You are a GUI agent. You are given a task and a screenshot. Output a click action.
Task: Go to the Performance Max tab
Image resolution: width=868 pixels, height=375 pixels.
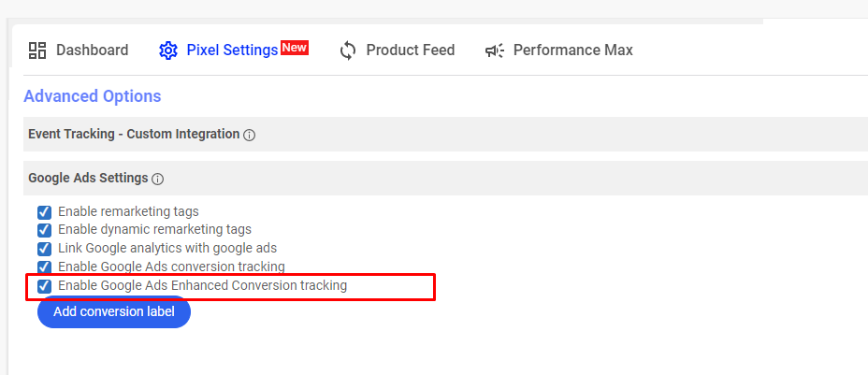click(x=573, y=50)
